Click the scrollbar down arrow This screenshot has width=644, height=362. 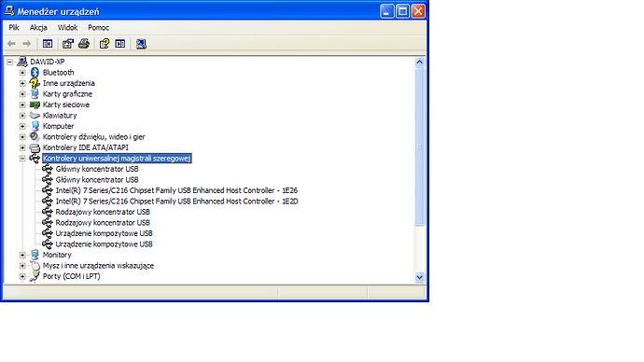(419, 277)
